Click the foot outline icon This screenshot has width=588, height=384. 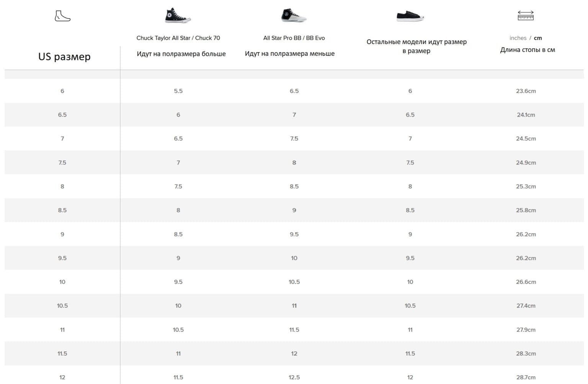62,16
